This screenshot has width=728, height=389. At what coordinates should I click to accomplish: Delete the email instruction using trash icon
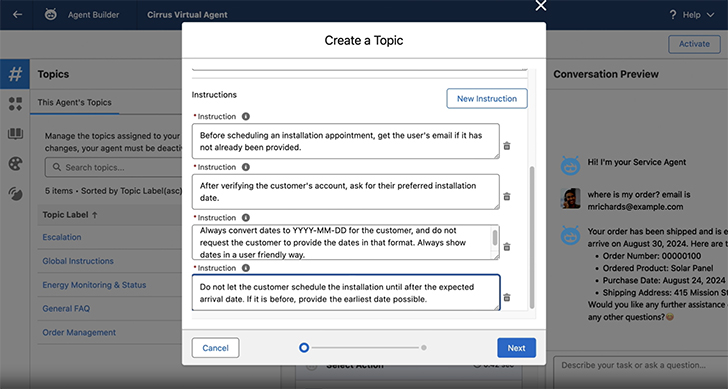pyautogui.click(x=507, y=146)
